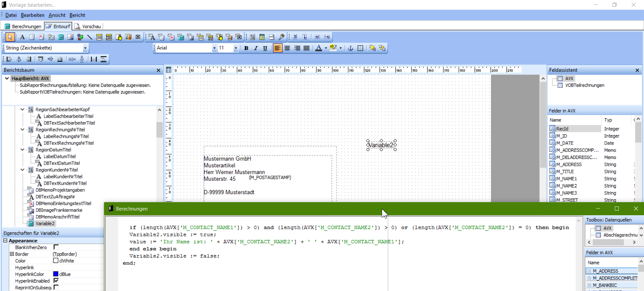Select the SubReport component tool
Image resolution: width=644 pixels, height=291 pixels.
pos(262,37)
